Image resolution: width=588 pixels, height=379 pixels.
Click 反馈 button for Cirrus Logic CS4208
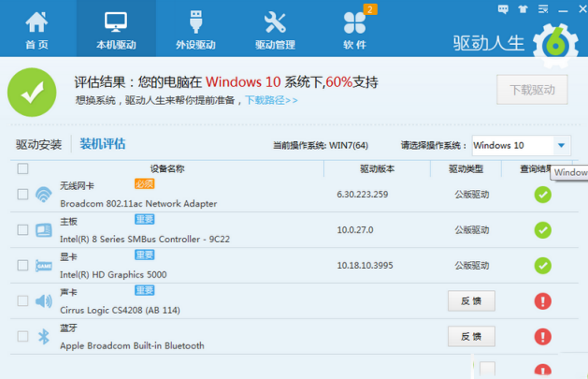coord(471,301)
